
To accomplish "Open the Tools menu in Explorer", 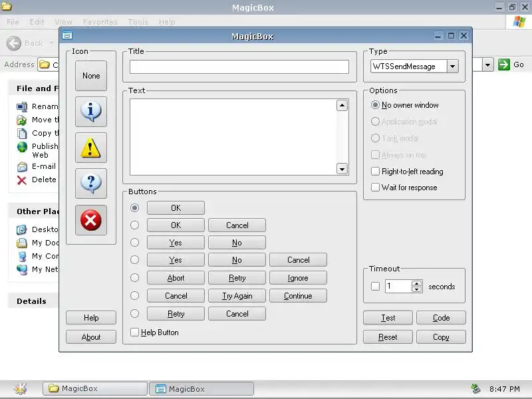I will pyautogui.click(x=138, y=22).
